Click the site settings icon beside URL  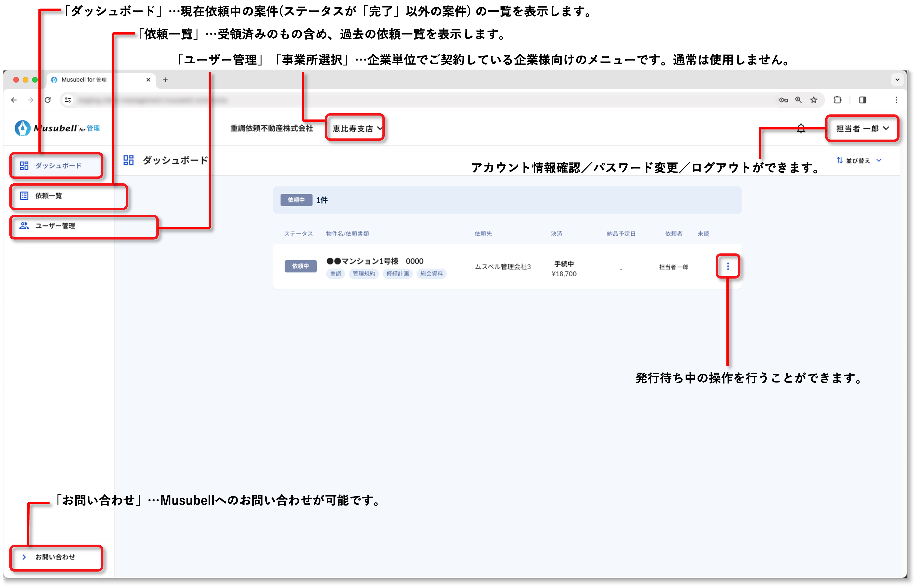(x=68, y=100)
